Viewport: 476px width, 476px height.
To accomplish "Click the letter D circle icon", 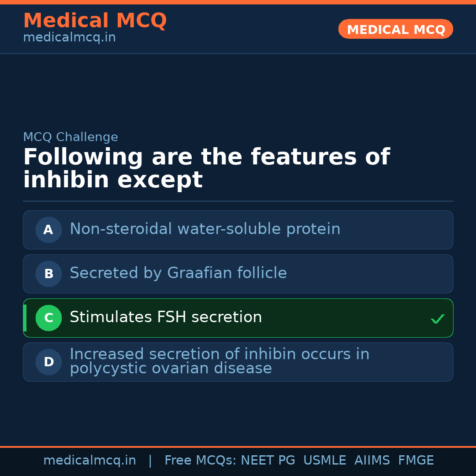I will point(48,362).
